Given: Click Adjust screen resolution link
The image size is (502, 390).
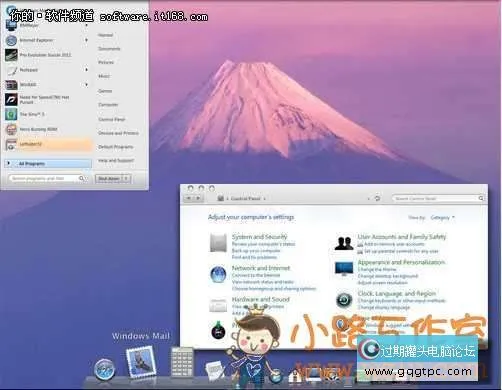Looking at the screenshot, I should point(383,283).
